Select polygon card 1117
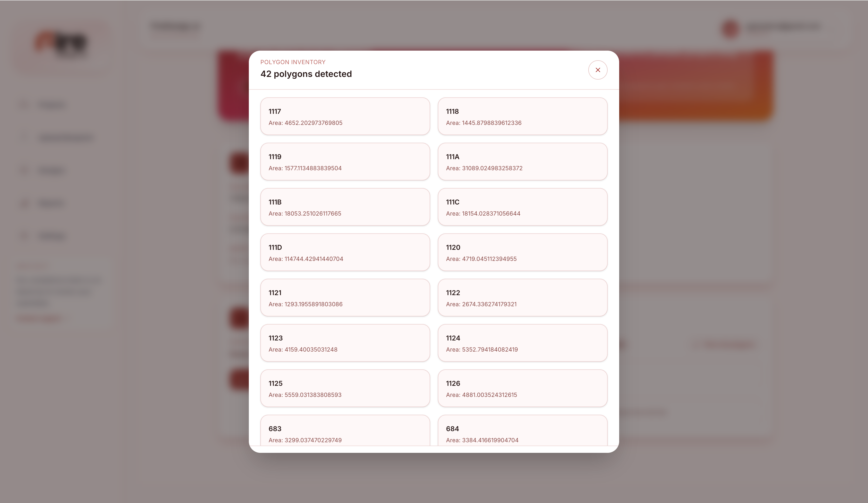The image size is (868, 503). pyautogui.click(x=345, y=116)
